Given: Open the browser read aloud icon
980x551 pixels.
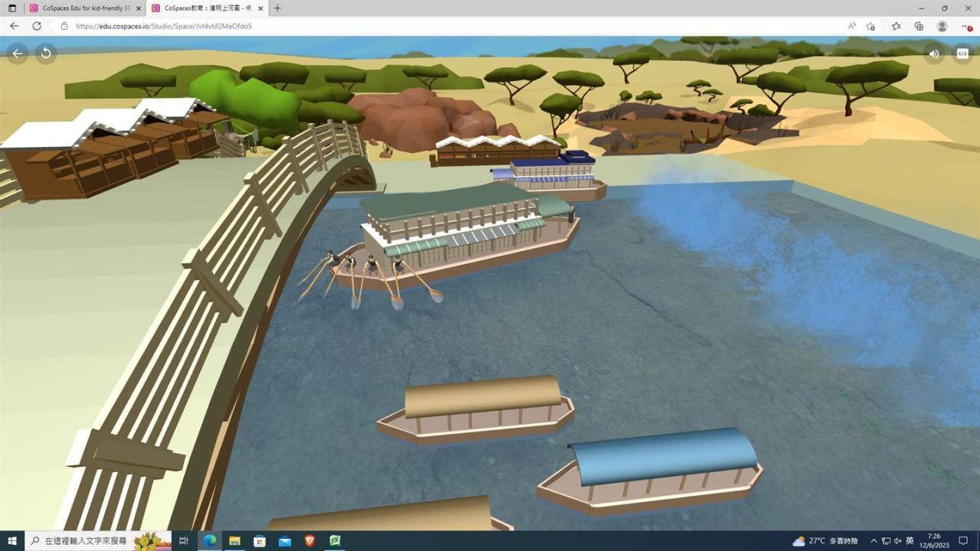Looking at the screenshot, I should (852, 26).
